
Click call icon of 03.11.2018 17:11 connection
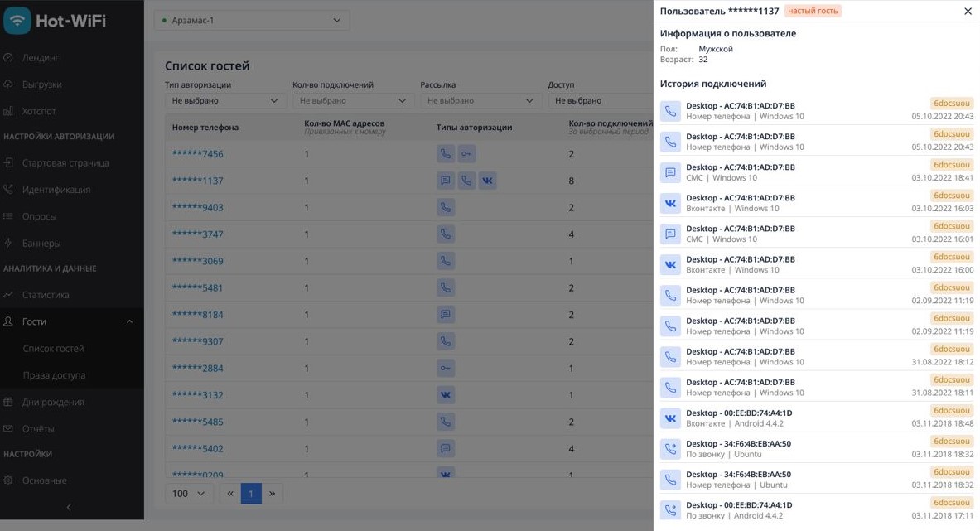coord(671,510)
